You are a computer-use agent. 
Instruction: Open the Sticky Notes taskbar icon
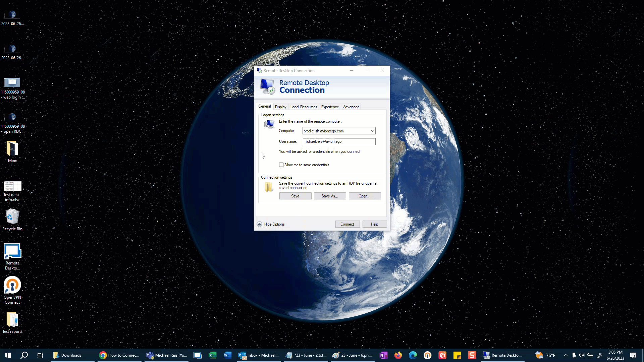pos(457,355)
